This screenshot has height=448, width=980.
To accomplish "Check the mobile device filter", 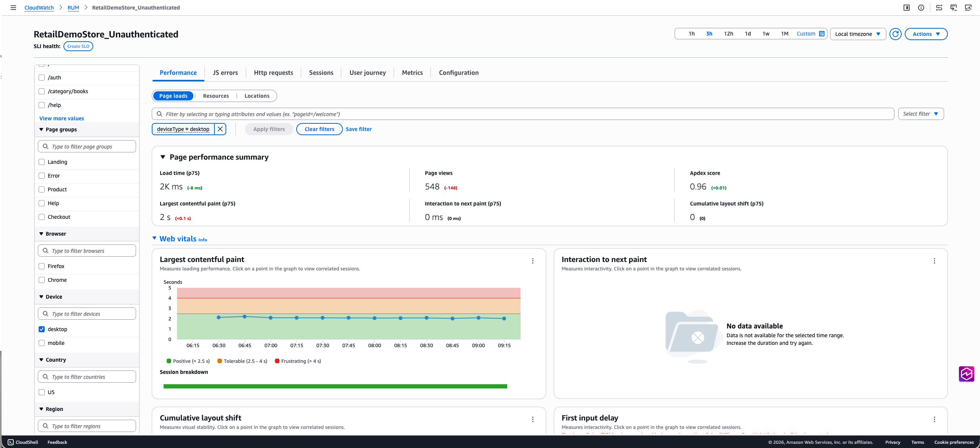I will point(42,343).
